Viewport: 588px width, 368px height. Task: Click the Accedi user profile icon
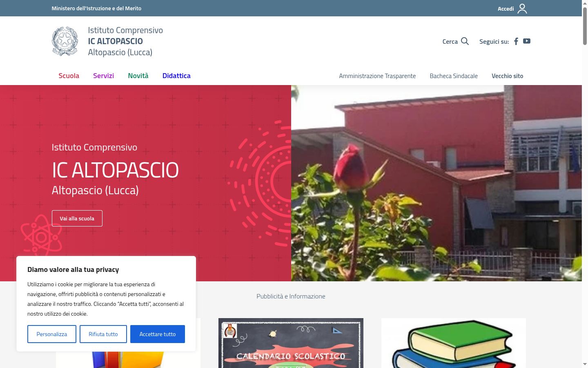pyautogui.click(x=522, y=9)
